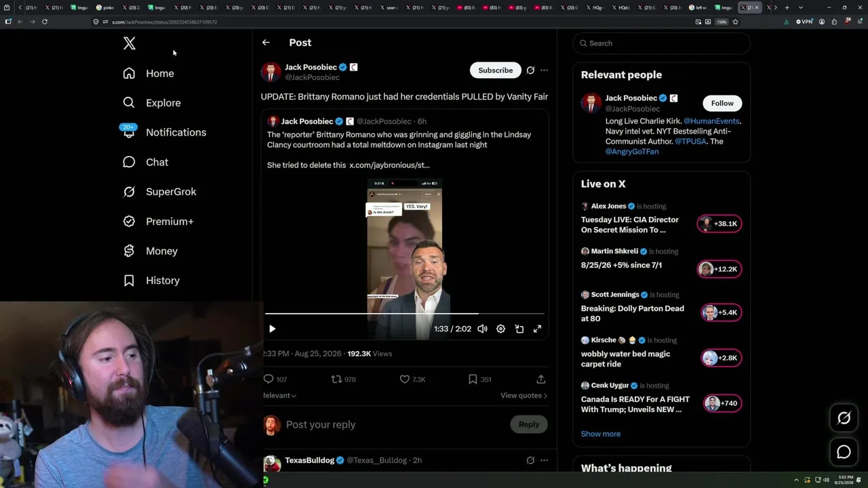Click the Grok icon on TexasBulldog's reply
The width and height of the screenshot is (868, 488).
pyautogui.click(x=530, y=460)
